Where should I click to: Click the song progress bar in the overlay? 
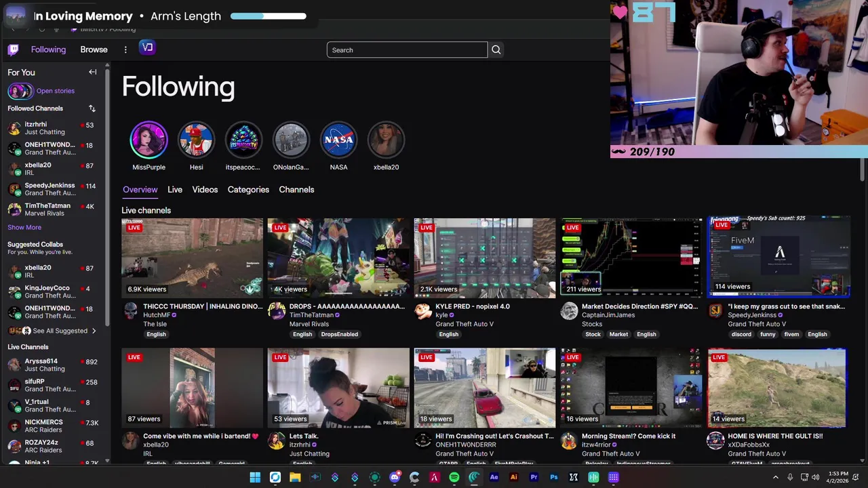(x=269, y=16)
